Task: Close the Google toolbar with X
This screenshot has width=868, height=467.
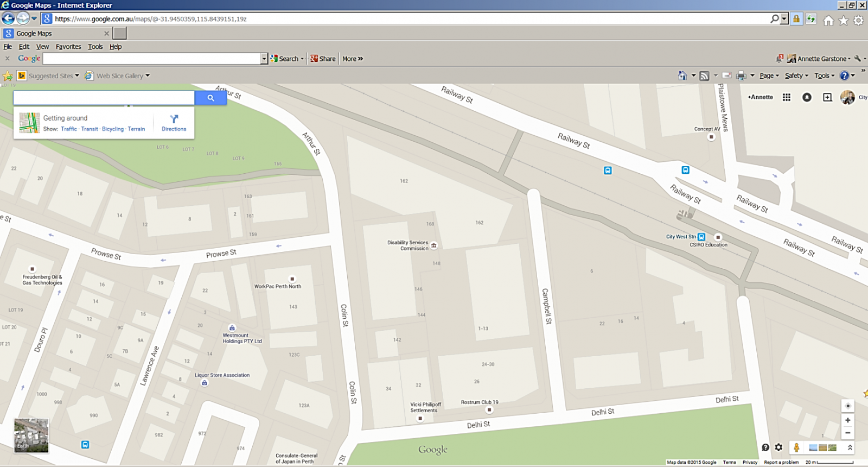Action: point(7,59)
